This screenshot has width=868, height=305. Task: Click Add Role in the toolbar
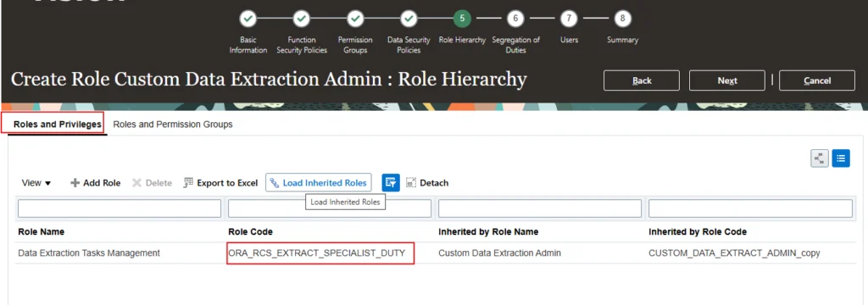[95, 183]
